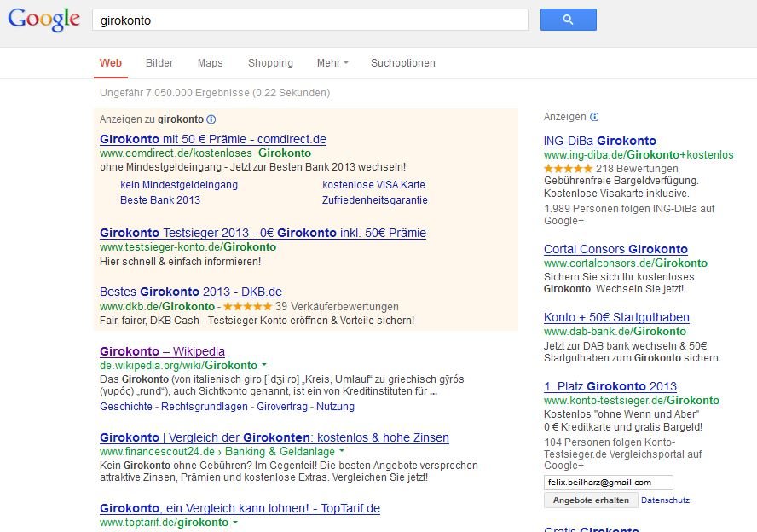Click the star rating in the DKB ad
The image size is (757, 532).
tap(248, 307)
